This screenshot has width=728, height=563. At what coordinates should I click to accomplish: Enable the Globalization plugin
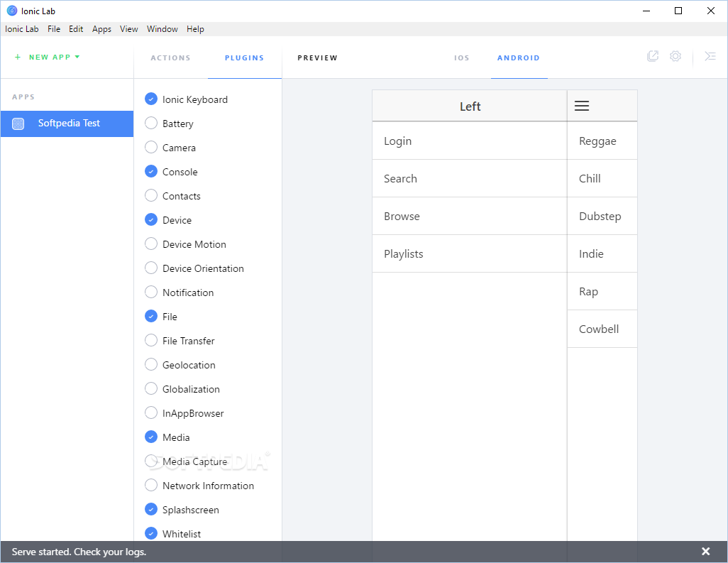pyautogui.click(x=151, y=389)
